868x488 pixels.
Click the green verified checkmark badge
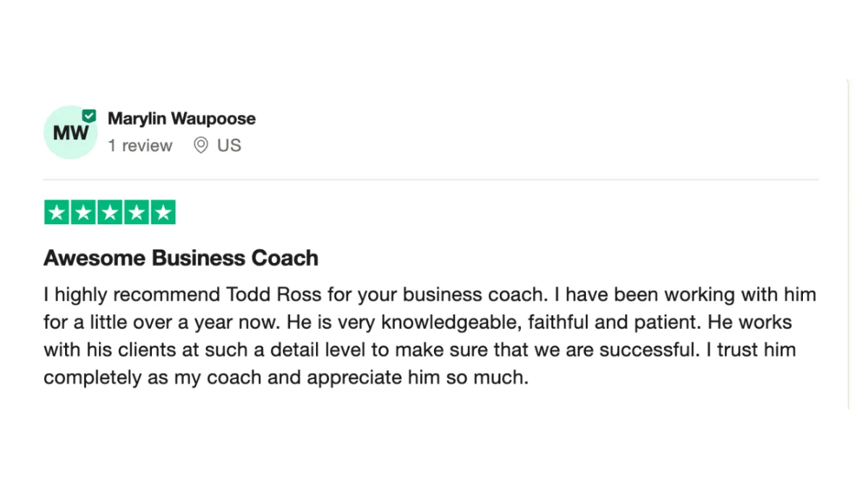89,116
